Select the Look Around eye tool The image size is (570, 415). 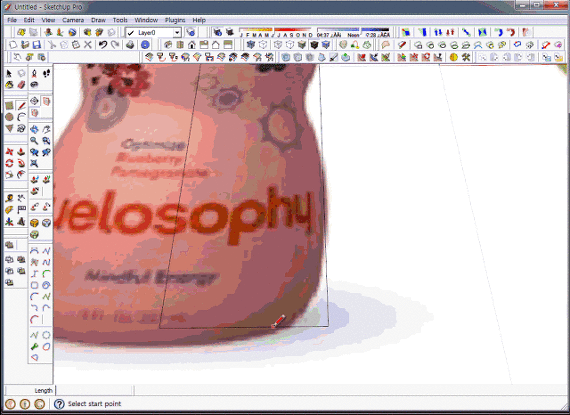pos(34,85)
